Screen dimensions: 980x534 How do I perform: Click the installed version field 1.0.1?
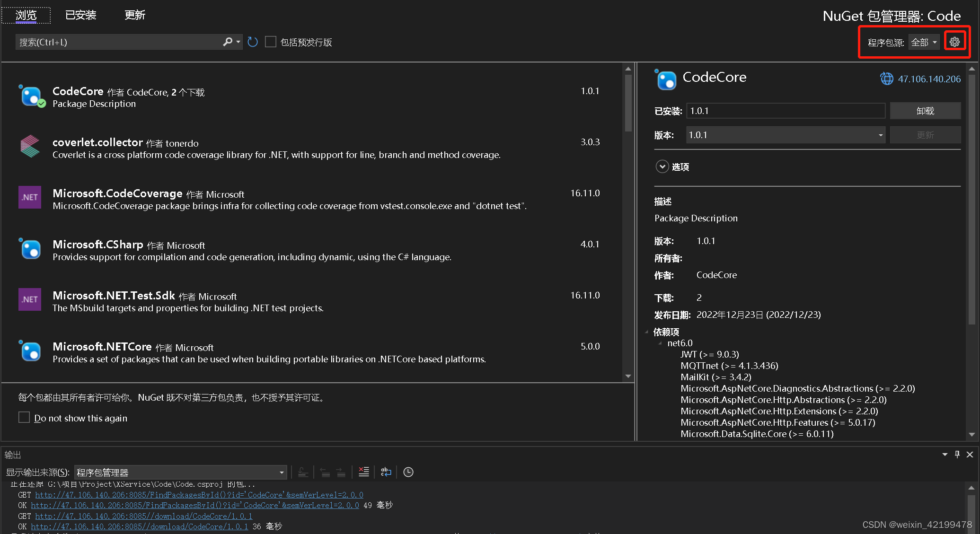coord(786,111)
